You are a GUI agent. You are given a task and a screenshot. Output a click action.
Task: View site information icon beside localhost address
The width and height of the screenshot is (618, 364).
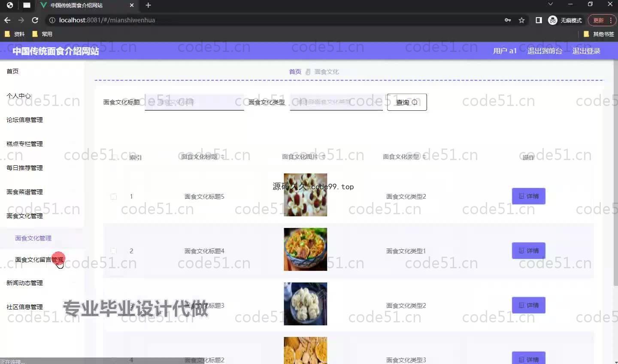(52, 20)
